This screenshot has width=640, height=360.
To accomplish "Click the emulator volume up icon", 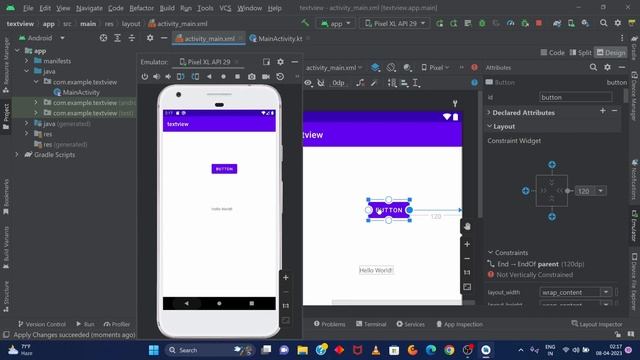I will tap(157, 77).
